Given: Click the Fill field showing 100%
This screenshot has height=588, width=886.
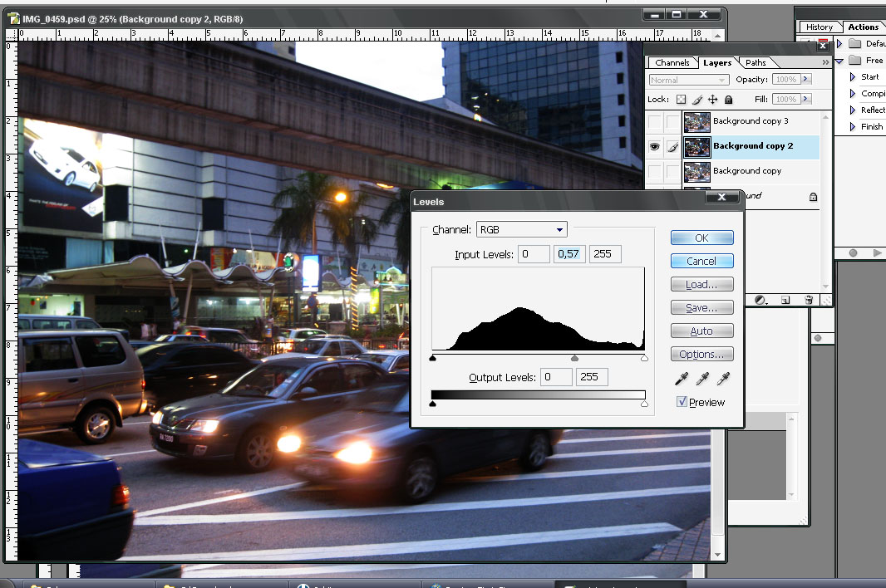Looking at the screenshot, I should [786, 99].
